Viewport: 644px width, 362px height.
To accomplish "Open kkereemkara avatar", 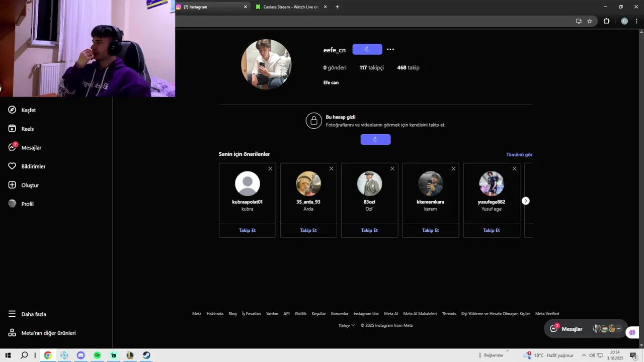I will 431,184.
